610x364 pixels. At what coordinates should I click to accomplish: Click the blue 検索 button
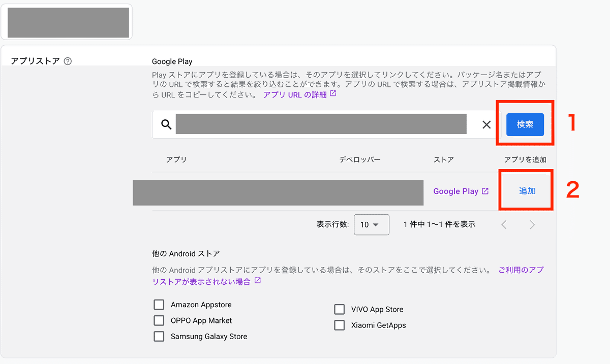click(525, 124)
